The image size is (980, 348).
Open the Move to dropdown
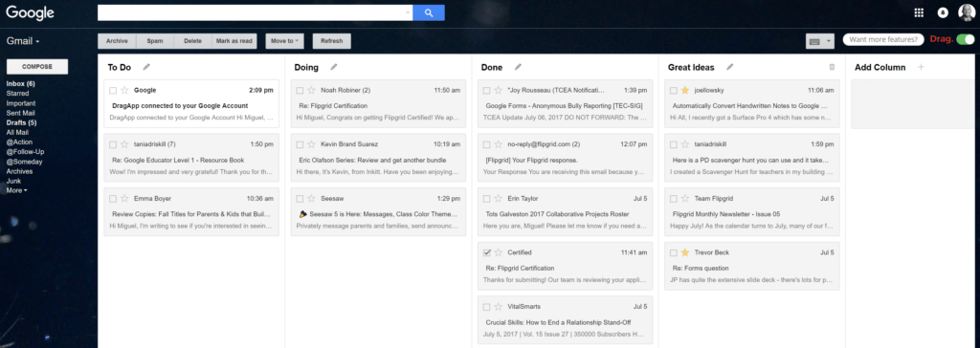pyautogui.click(x=284, y=41)
